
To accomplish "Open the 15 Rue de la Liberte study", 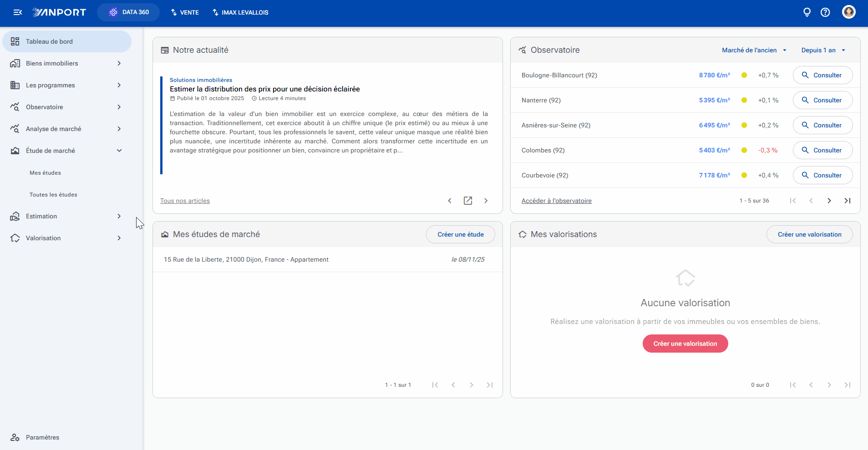I will pos(327,259).
